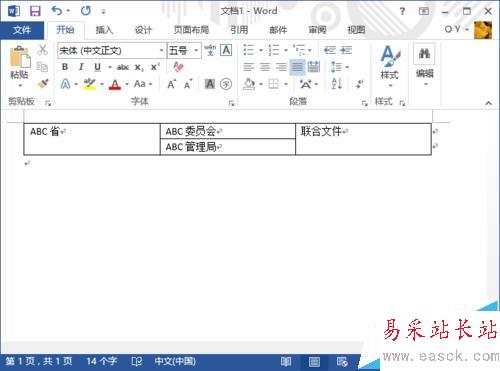500x371 pixels.
Task: Apply the yellow text highlight color
Action: [90, 84]
